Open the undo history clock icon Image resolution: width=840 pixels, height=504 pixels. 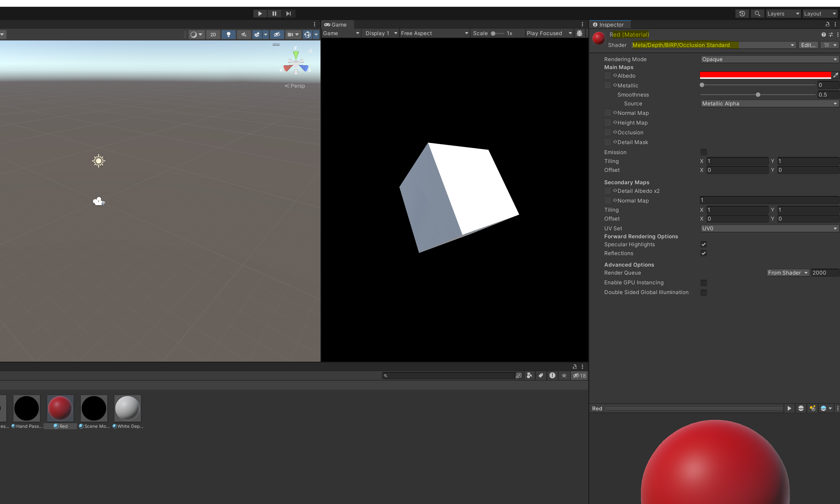pyautogui.click(x=742, y=14)
